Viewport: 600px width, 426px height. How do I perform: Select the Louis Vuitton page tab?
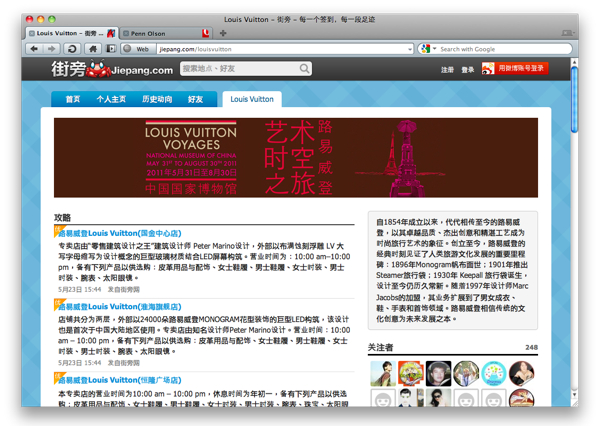pyautogui.click(x=252, y=100)
